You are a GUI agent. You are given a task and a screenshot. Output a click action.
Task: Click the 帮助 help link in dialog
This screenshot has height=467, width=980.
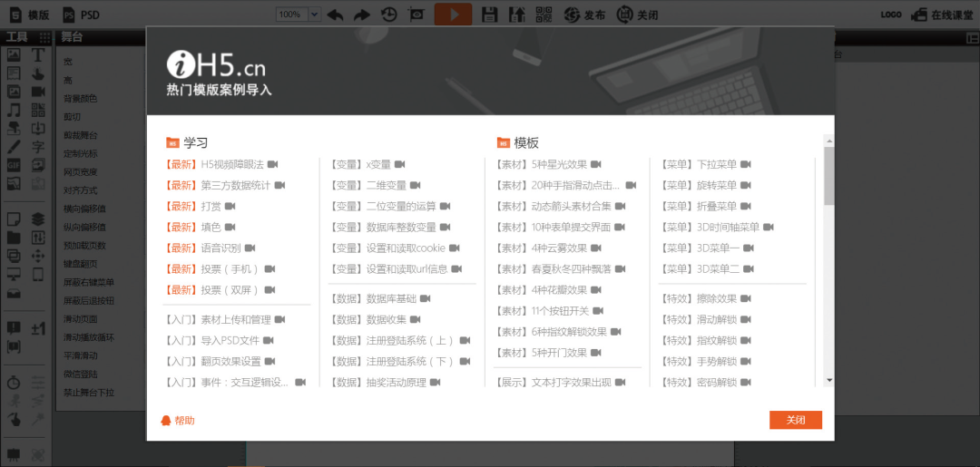pos(178,420)
